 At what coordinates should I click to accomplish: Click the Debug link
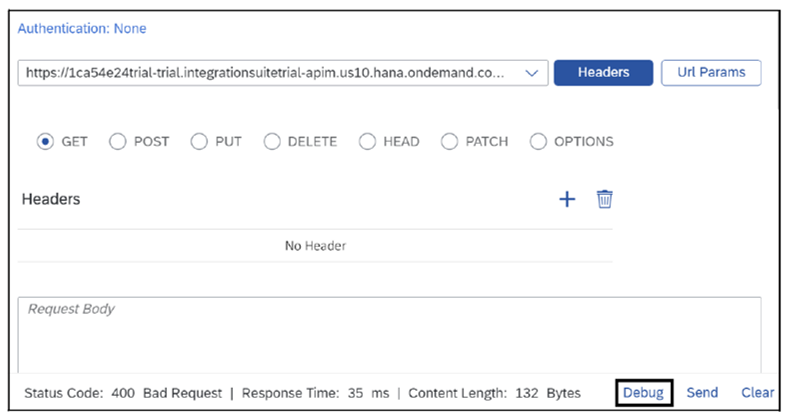click(x=643, y=393)
